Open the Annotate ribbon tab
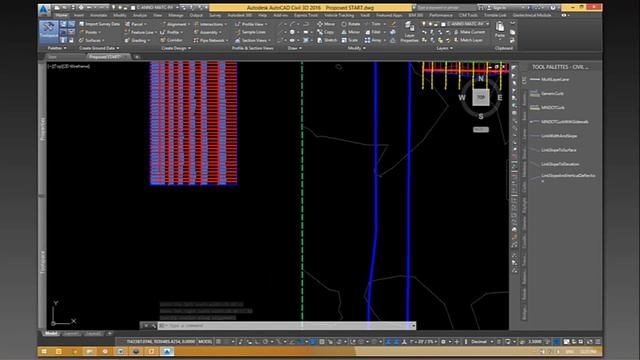 98,15
